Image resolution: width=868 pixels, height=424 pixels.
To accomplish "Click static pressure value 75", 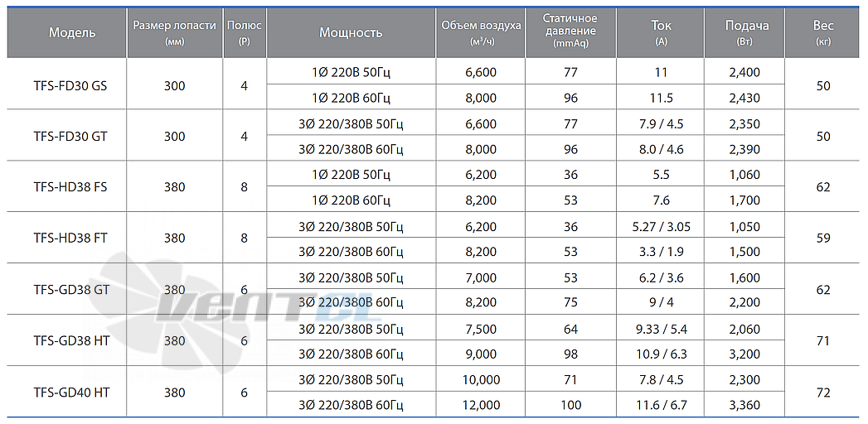I will pos(570,303).
